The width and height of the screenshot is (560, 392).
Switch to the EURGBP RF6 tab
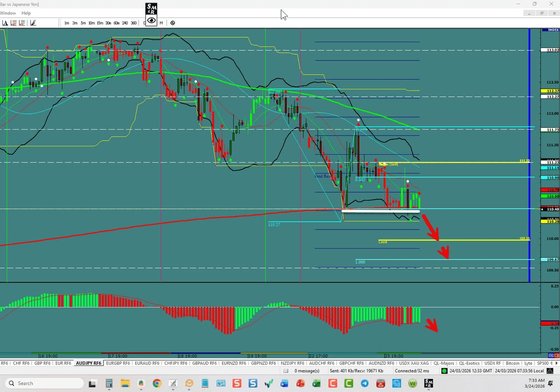[x=118, y=363]
